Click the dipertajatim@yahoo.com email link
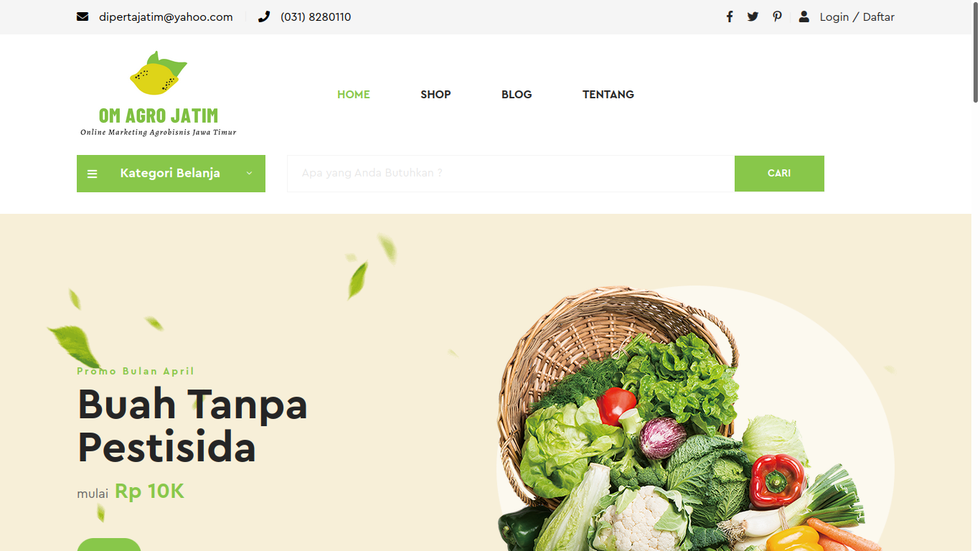The height and width of the screenshot is (551, 980). [x=166, y=17]
